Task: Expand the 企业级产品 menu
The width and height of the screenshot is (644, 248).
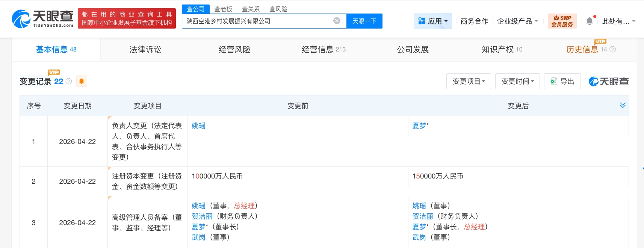Action: pyautogui.click(x=517, y=21)
